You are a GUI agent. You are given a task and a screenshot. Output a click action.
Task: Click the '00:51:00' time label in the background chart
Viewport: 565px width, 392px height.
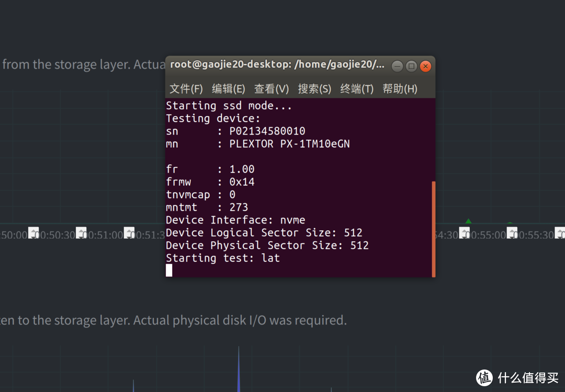click(x=104, y=235)
